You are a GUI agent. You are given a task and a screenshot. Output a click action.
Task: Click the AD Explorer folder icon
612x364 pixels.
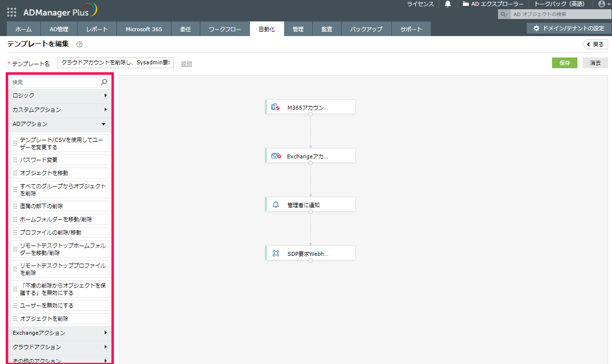pyautogui.click(x=466, y=4)
